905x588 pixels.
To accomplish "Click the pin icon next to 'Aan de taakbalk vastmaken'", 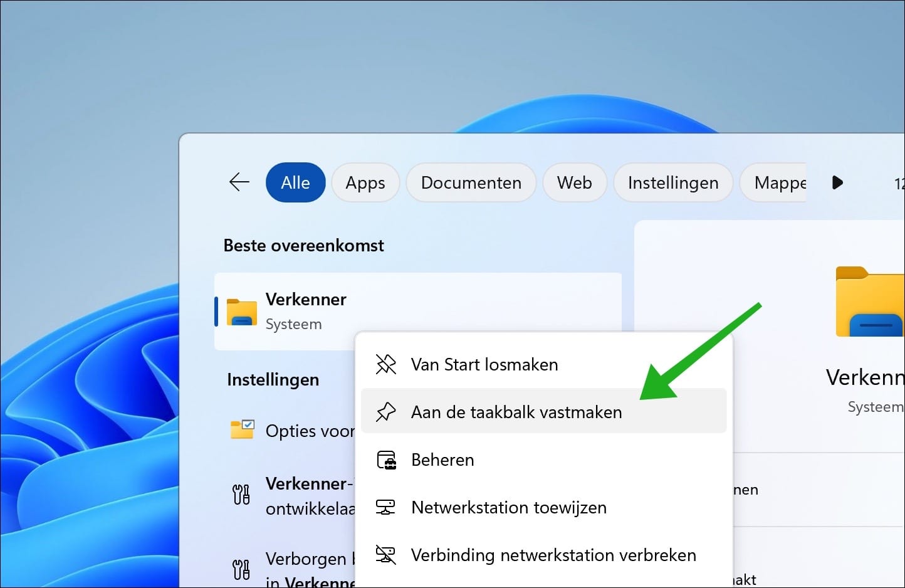I will (385, 411).
